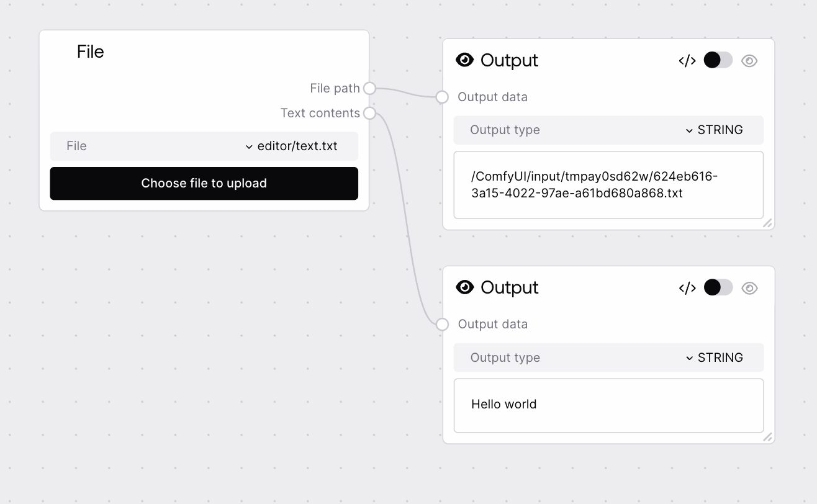
Task: Click the text box containing the ComfyUI input path
Action: (x=608, y=185)
